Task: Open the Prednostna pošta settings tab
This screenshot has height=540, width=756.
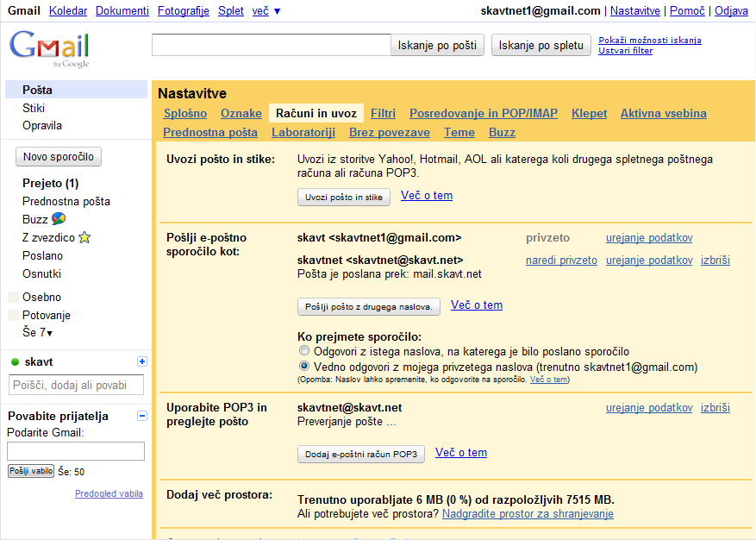Action: 210,132
